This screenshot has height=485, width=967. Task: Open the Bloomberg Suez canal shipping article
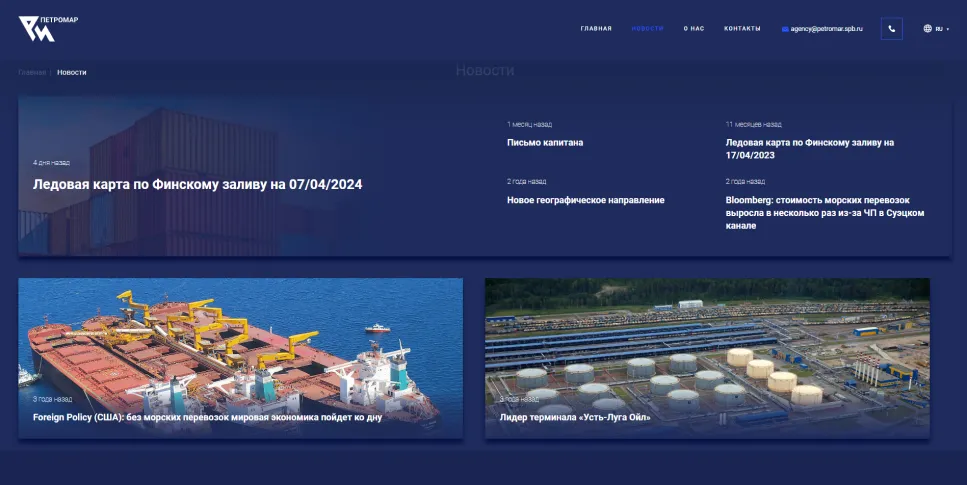(825, 213)
